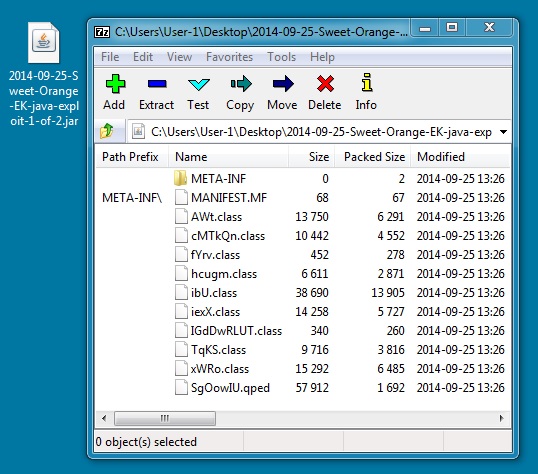Expand the address path dropdown
Screen dimensions: 538x474
(x=503, y=132)
